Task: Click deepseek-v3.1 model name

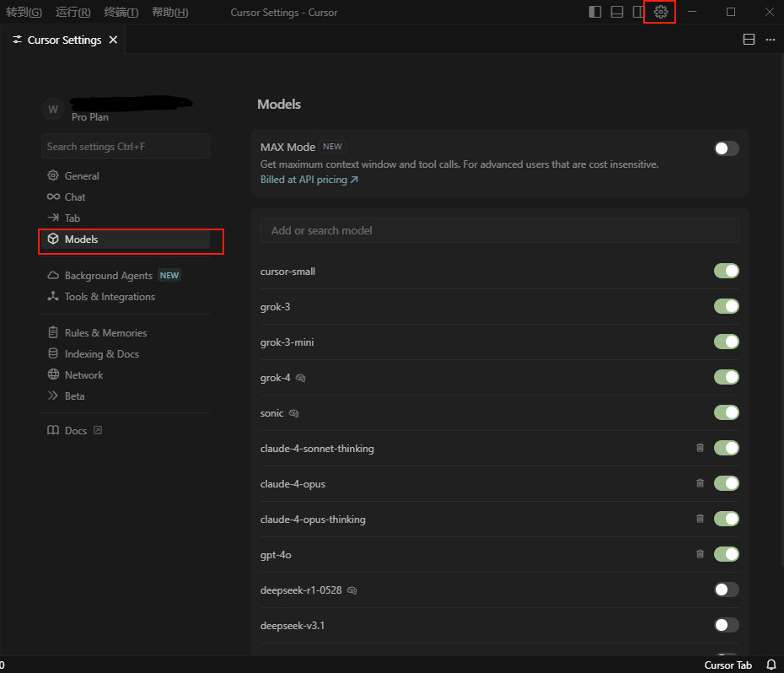Action: pyautogui.click(x=293, y=626)
